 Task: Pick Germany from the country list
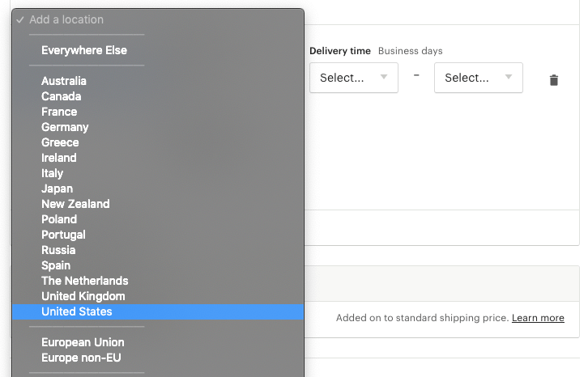158,127
